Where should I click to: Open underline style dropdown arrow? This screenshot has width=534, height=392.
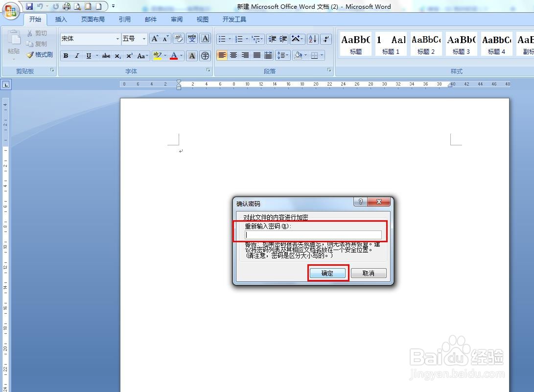(x=97, y=55)
